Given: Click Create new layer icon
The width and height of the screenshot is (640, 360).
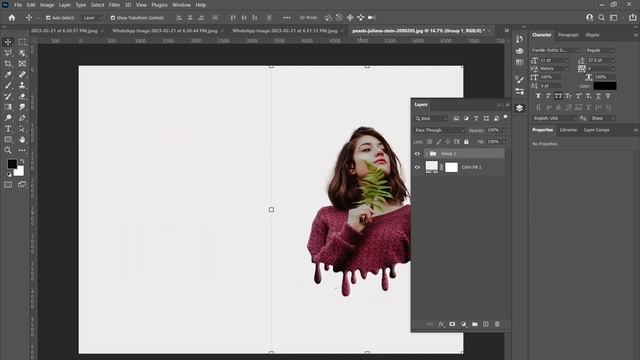Looking at the screenshot, I should coord(486,324).
